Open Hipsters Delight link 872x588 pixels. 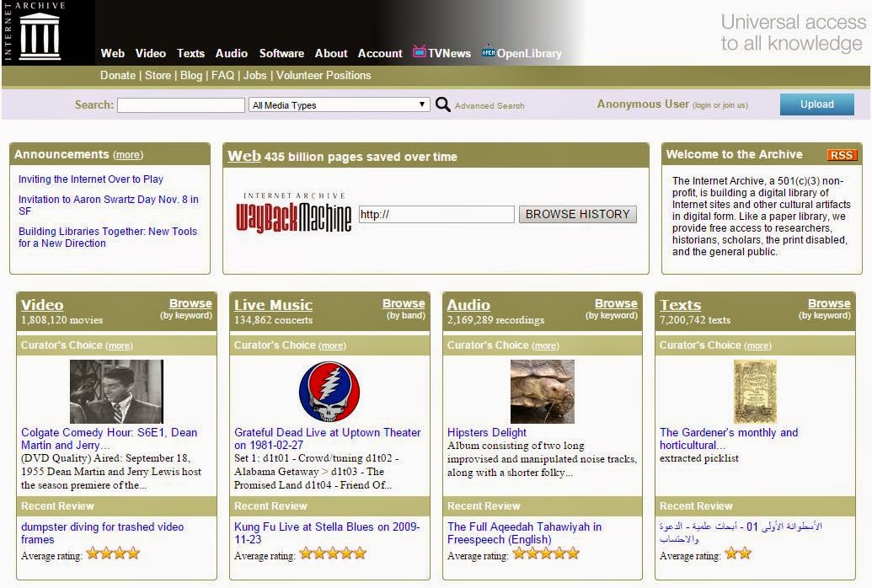[487, 433]
